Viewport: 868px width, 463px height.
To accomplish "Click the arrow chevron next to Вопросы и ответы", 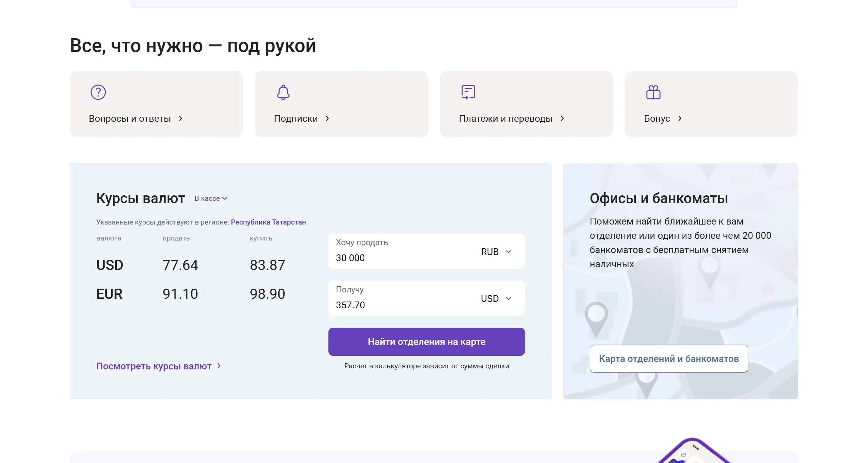I will coord(181,119).
